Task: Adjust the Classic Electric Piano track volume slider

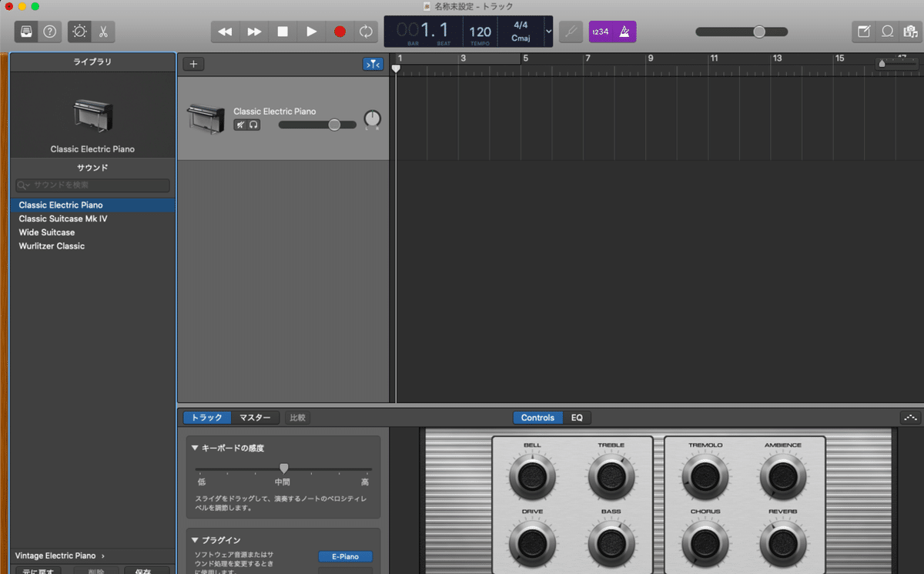Action: 317,125
